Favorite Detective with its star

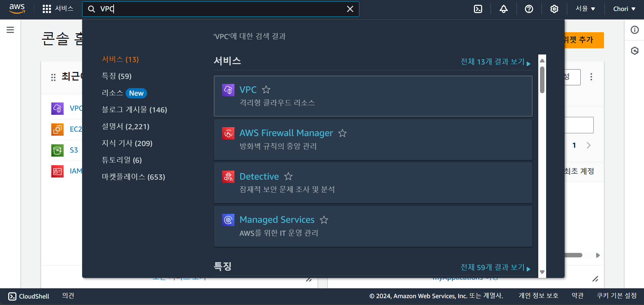click(x=288, y=176)
